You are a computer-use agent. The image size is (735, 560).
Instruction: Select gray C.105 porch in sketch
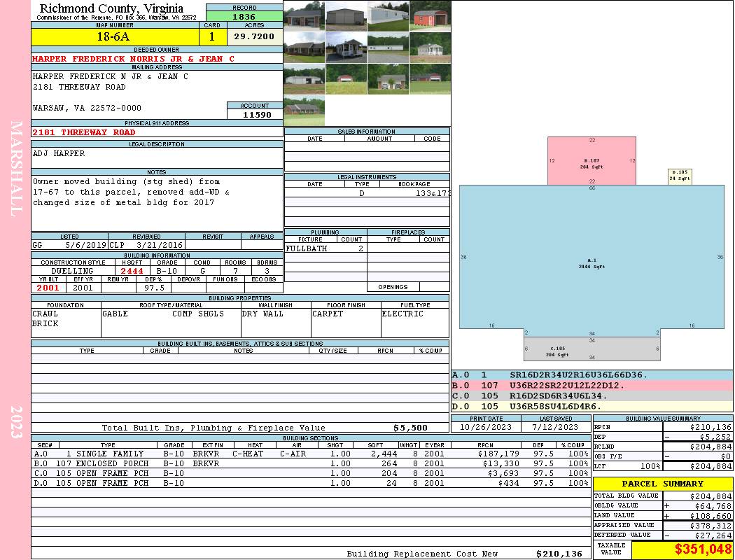(591, 349)
